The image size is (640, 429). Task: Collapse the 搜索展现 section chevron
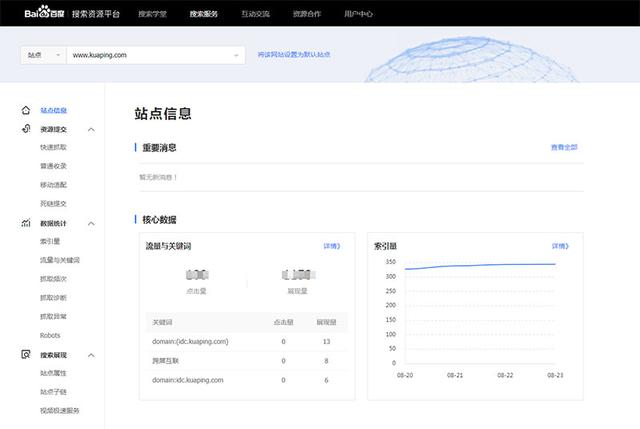(91, 355)
